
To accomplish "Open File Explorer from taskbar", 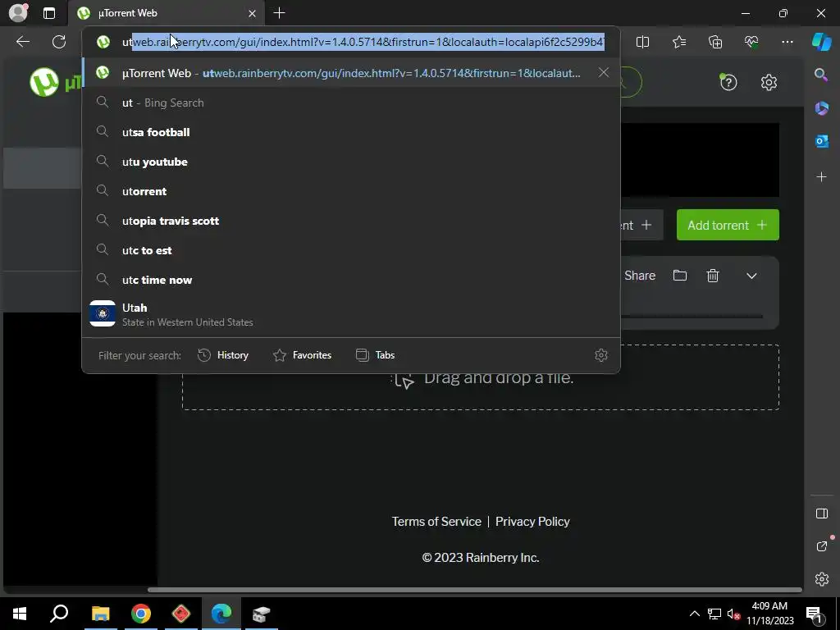I will [x=100, y=614].
